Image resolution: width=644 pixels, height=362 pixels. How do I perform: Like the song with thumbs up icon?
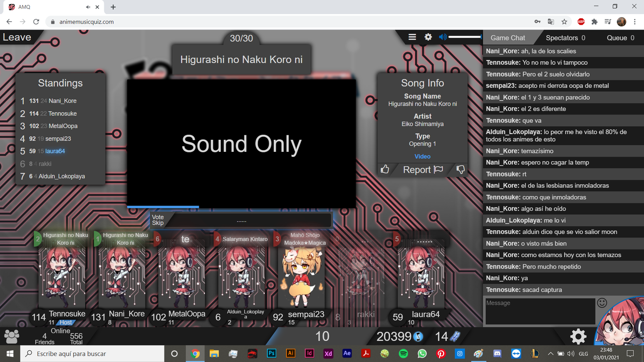[385, 169]
